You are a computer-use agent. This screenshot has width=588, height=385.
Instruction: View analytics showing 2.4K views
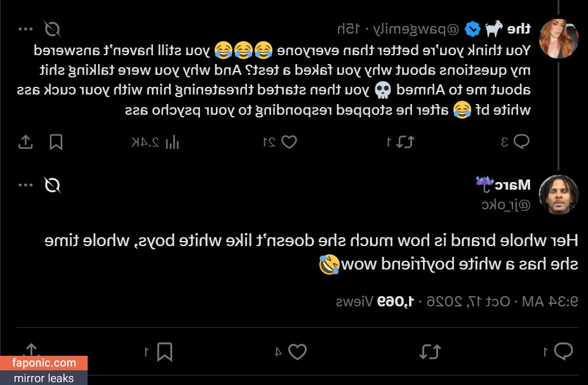click(x=155, y=142)
